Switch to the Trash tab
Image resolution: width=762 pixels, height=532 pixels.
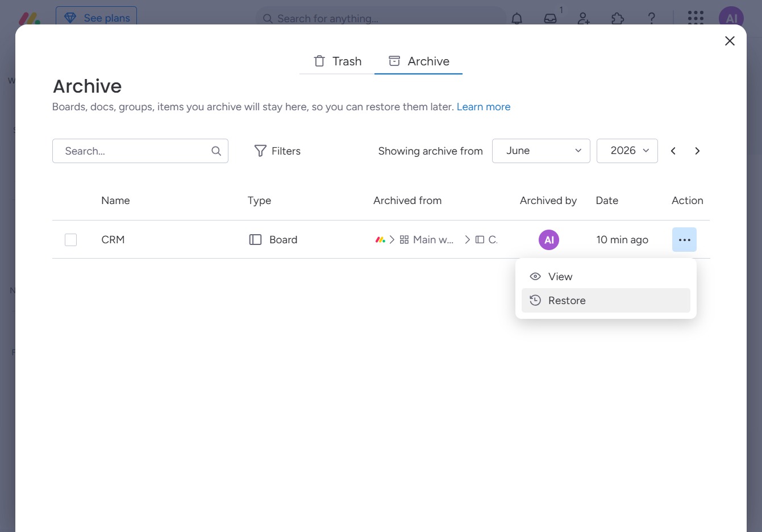pos(338,61)
